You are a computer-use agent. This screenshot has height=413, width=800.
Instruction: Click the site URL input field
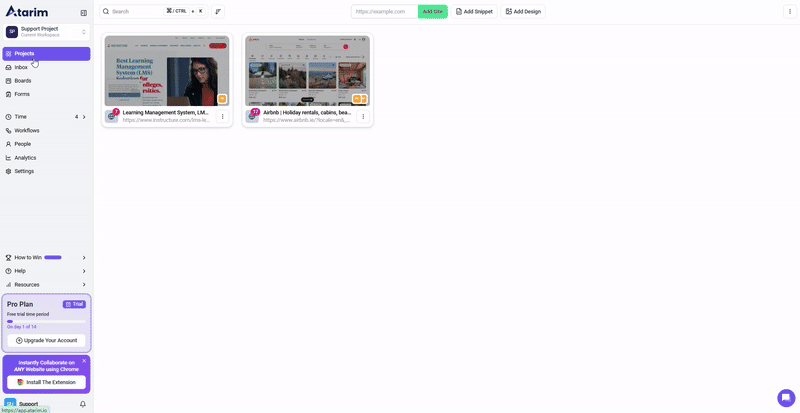[x=384, y=11]
